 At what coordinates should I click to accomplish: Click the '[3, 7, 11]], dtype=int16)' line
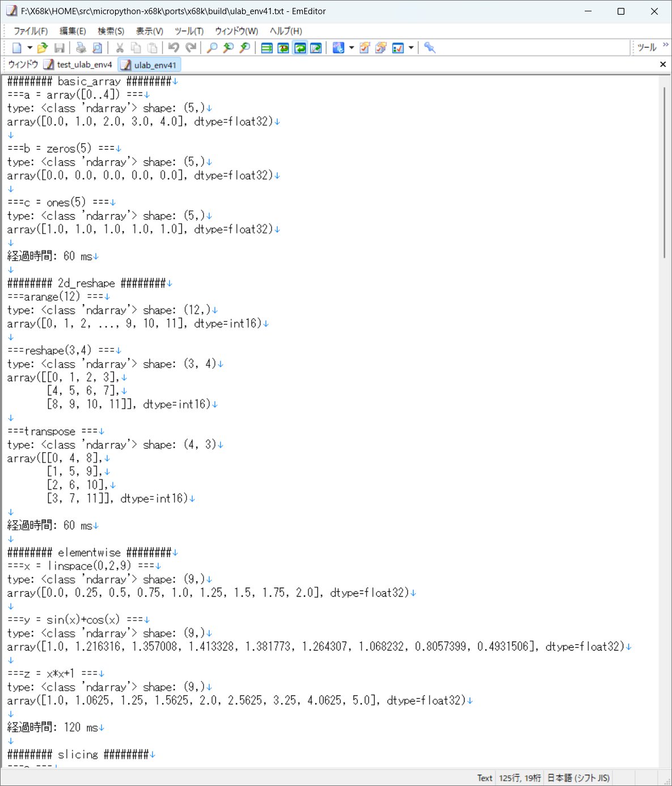[x=117, y=499]
